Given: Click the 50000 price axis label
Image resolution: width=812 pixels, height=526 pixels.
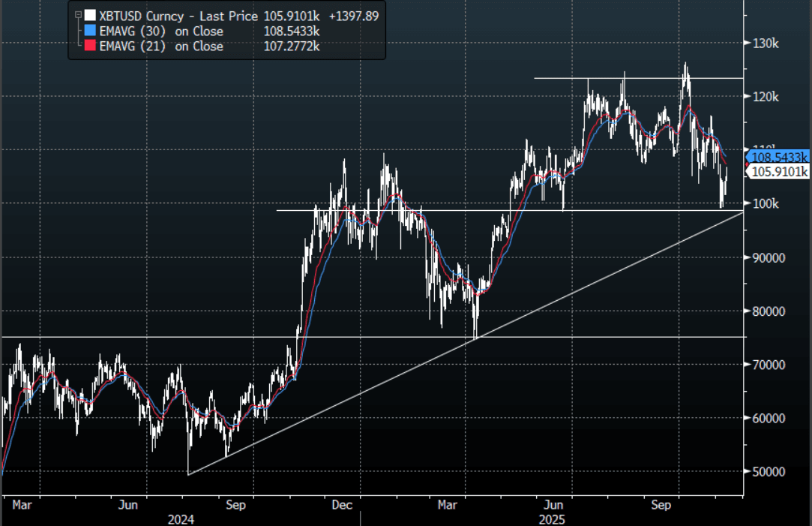Looking at the screenshot, I should click(x=768, y=471).
